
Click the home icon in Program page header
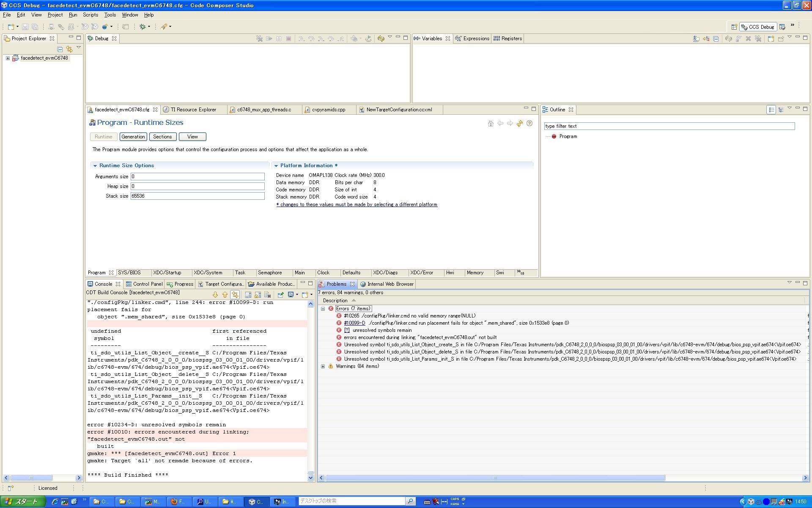click(491, 124)
